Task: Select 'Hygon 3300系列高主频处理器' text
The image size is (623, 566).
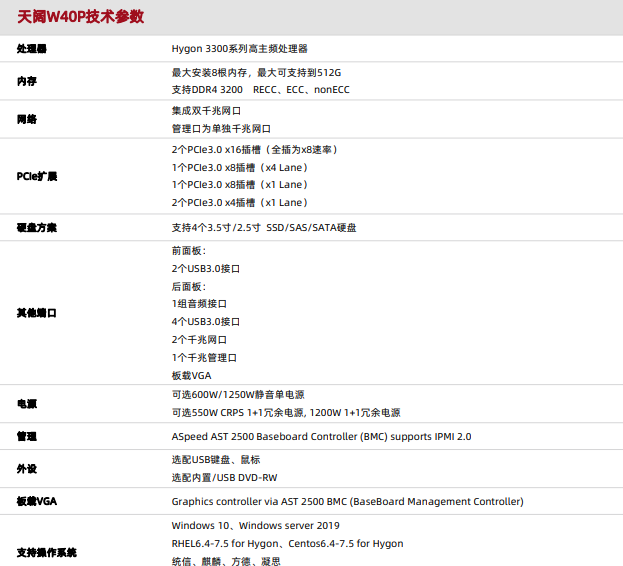Action: tap(240, 49)
